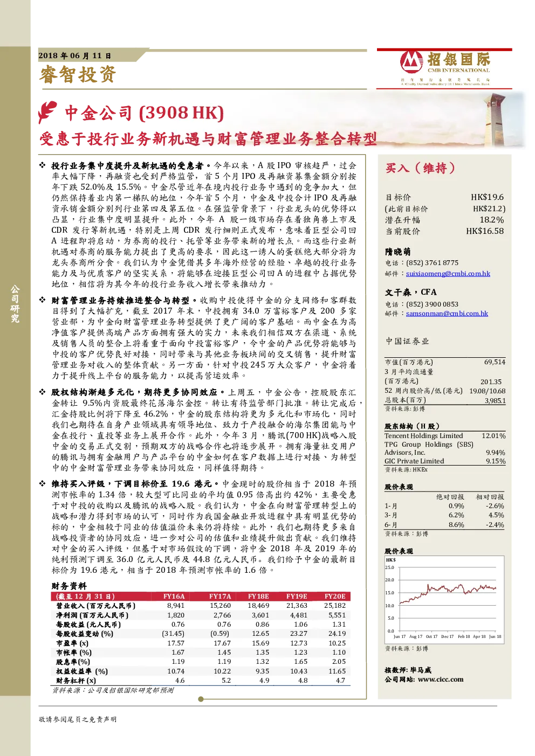Click the 权益收益率 (%) row label

pos(82,671)
